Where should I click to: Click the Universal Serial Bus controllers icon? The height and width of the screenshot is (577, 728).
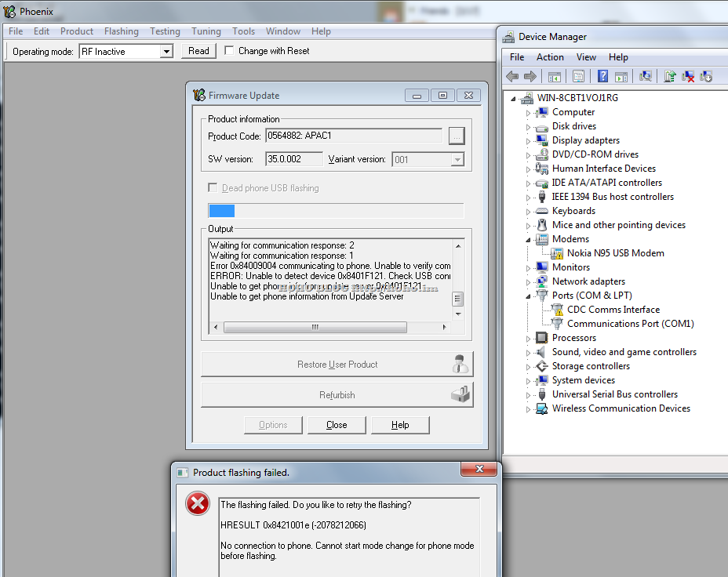click(541, 394)
